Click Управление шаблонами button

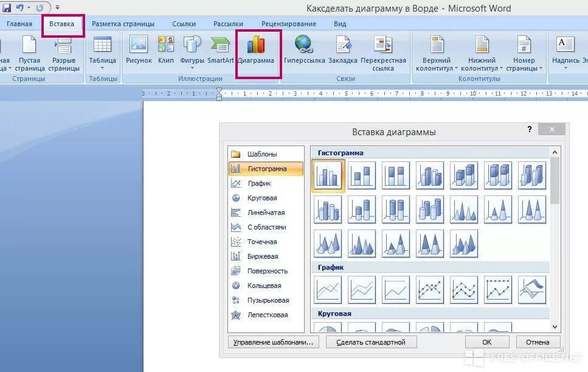(274, 342)
